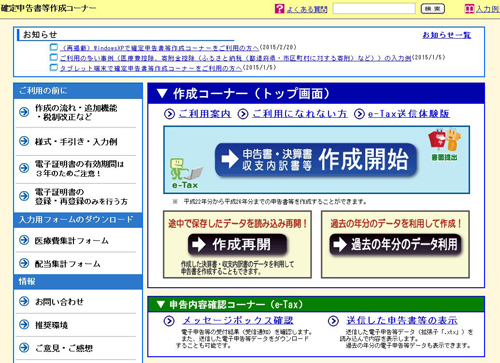Open 電子証明書の有効期間は3年 notice item

coord(79,169)
